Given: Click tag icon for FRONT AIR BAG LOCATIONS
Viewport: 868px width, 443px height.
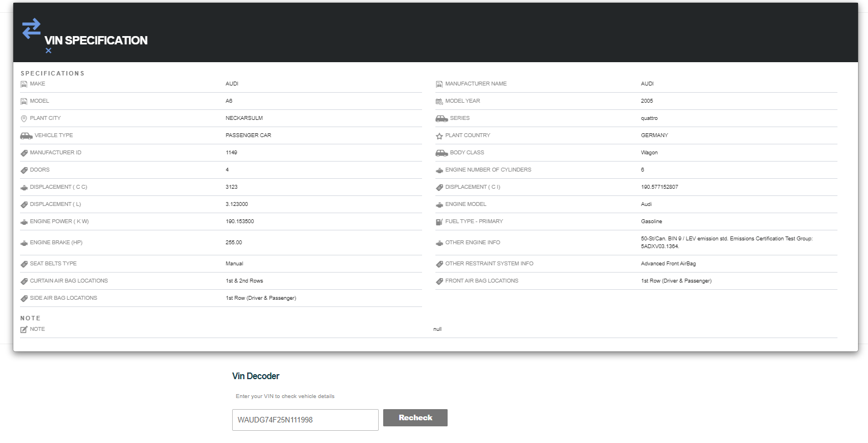Looking at the screenshot, I should coord(439,281).
